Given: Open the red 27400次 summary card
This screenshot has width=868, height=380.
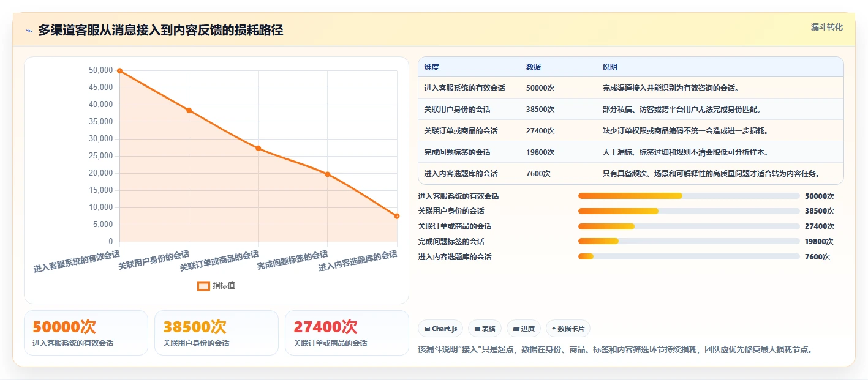Looking at the screenshot, I should (x=347, y=333).
